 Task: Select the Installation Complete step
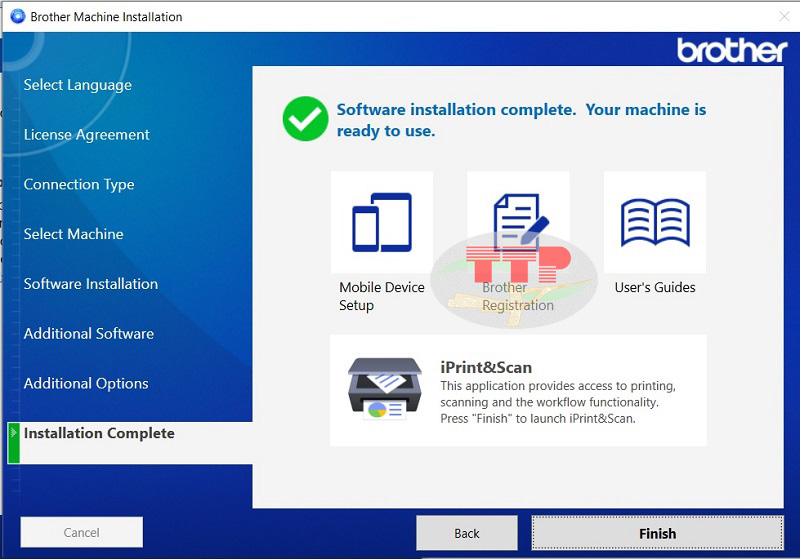(130, 443)
